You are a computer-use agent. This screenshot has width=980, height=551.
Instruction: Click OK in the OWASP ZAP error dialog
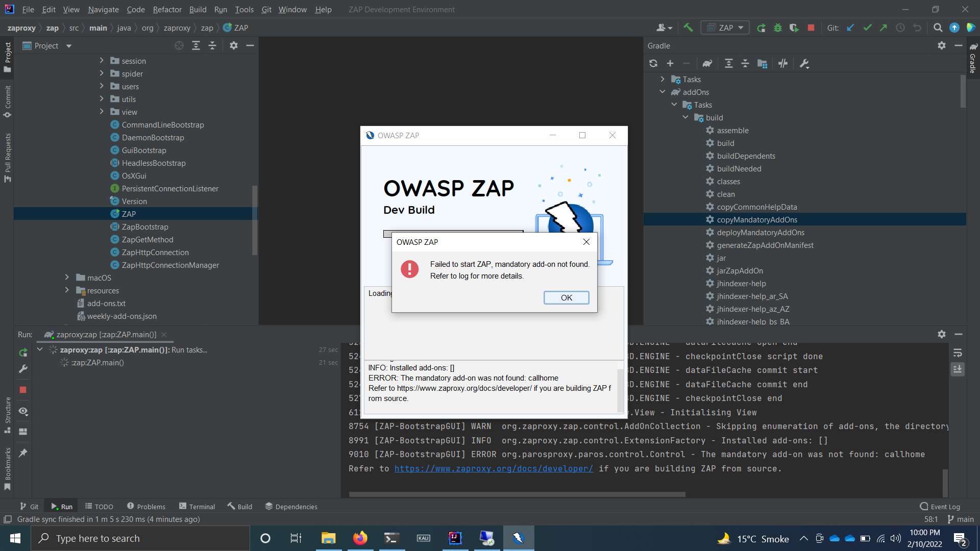pos(566,297)
